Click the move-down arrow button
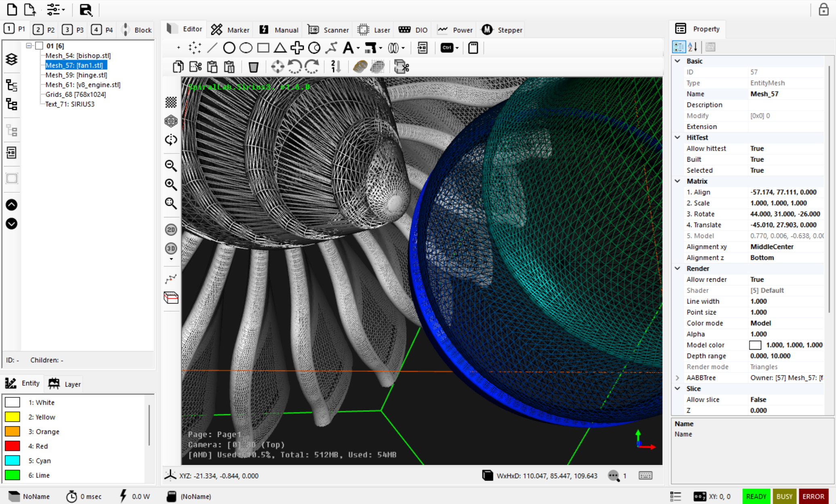The width and height of the screenshot is (836, 504). click(12, 224)
